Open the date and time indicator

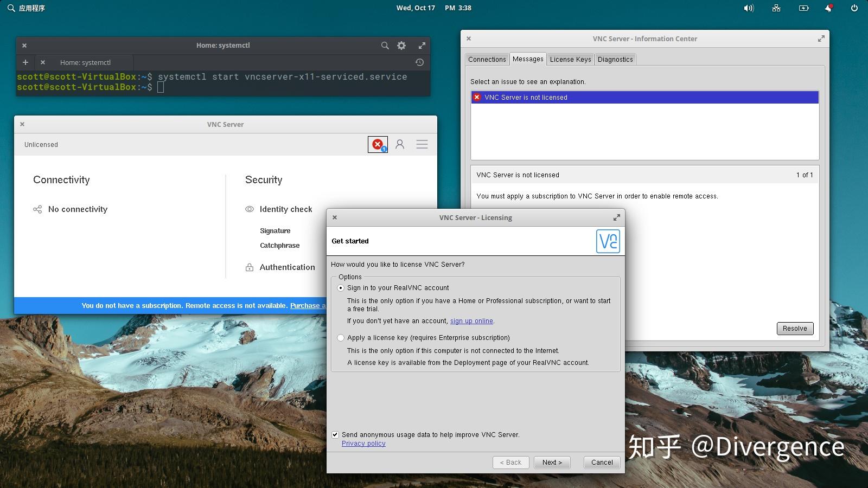click(x=433, y=8)
